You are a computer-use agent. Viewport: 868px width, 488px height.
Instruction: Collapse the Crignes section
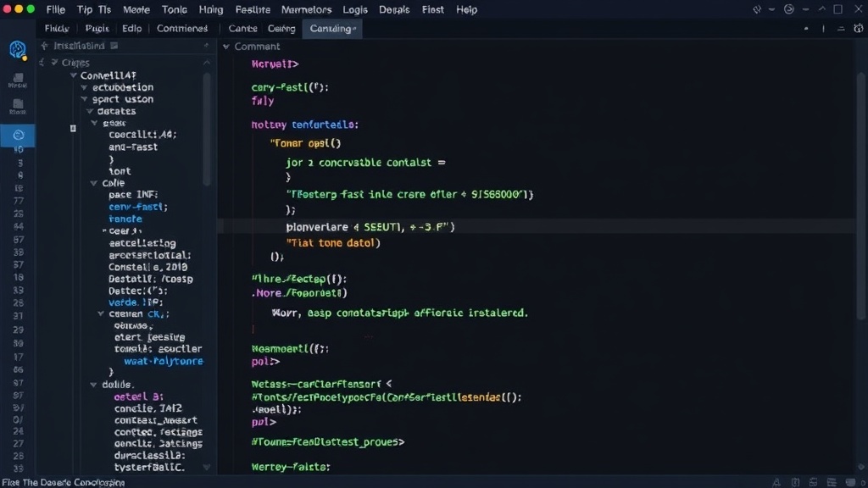pos(54,63)
